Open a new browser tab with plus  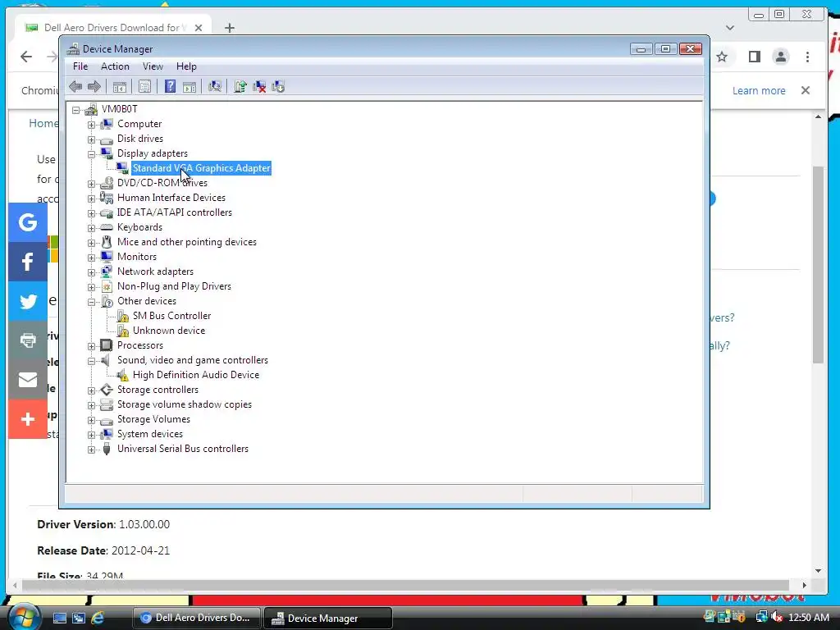(x=230, y=28)
